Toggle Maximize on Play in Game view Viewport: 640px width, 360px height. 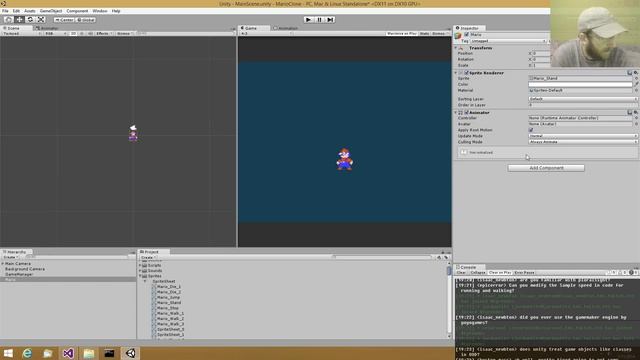[x=402, y=33]
